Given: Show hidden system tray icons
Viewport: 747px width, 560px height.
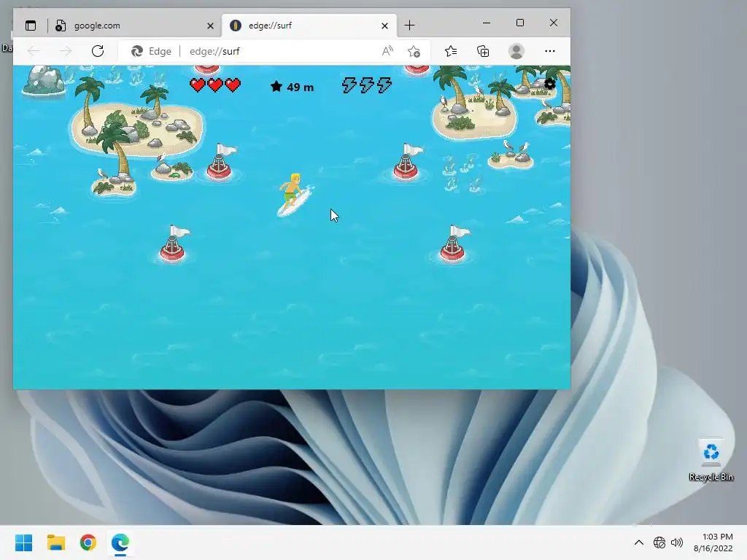Looking at the screenshot, I should (639, 542).
